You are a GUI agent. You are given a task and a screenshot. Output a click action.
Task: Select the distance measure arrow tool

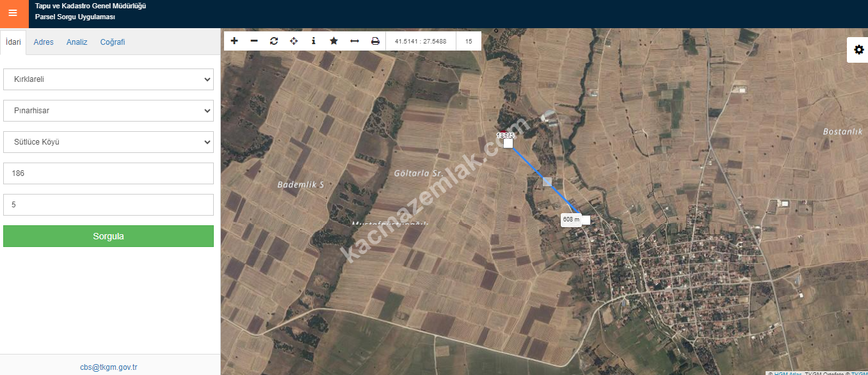coord(354,41)
